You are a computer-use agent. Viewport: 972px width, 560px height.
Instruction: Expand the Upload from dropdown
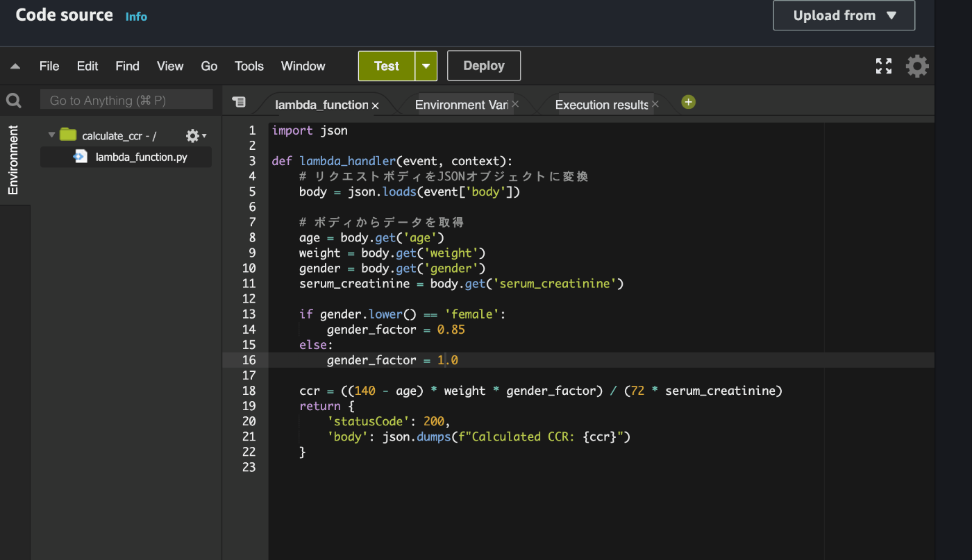[844, 15]
